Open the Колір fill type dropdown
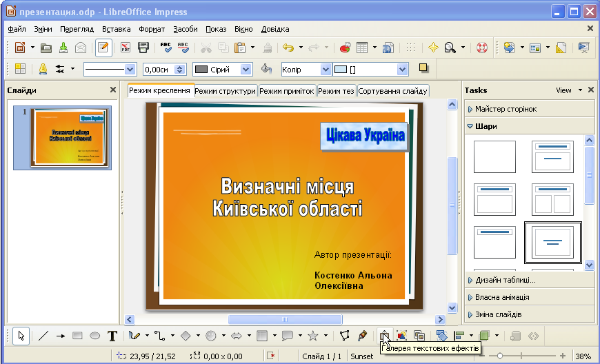The image size is (600, 364). pyautogui.click(x=326, y=70)
